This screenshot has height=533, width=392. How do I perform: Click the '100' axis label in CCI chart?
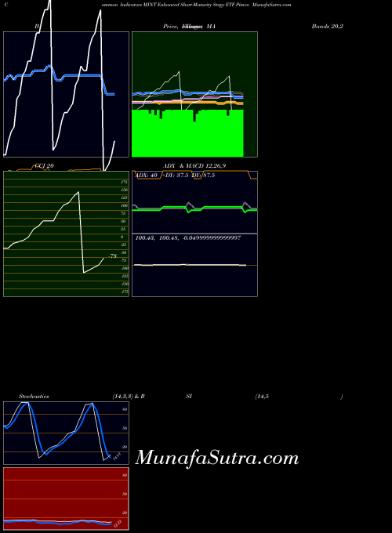point(125,205)
